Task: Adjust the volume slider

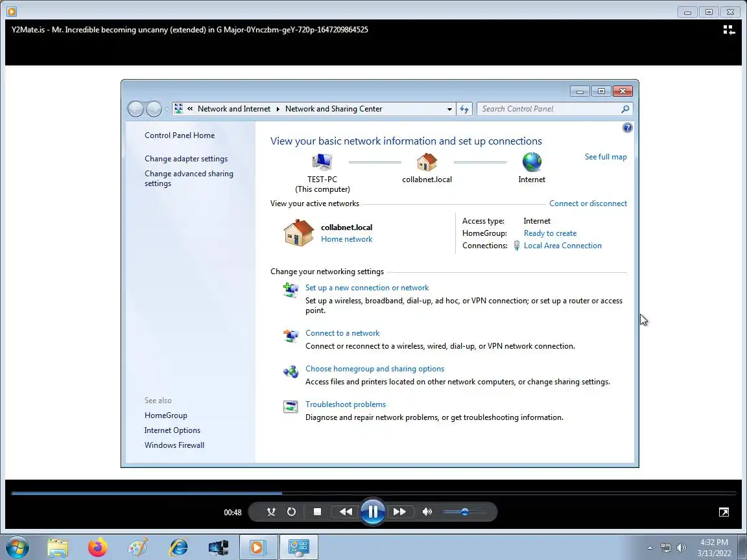Action: [x=464, y=512]
